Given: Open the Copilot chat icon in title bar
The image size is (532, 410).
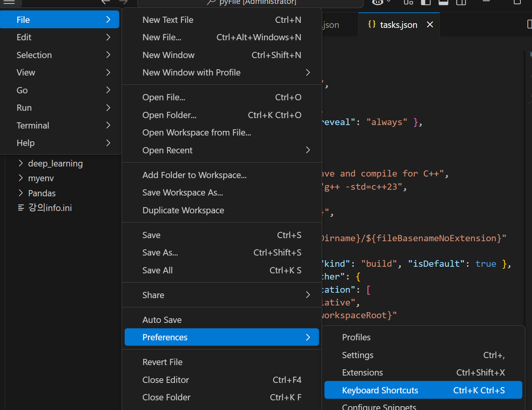Looking at the screenshot, I should [378, 2].
